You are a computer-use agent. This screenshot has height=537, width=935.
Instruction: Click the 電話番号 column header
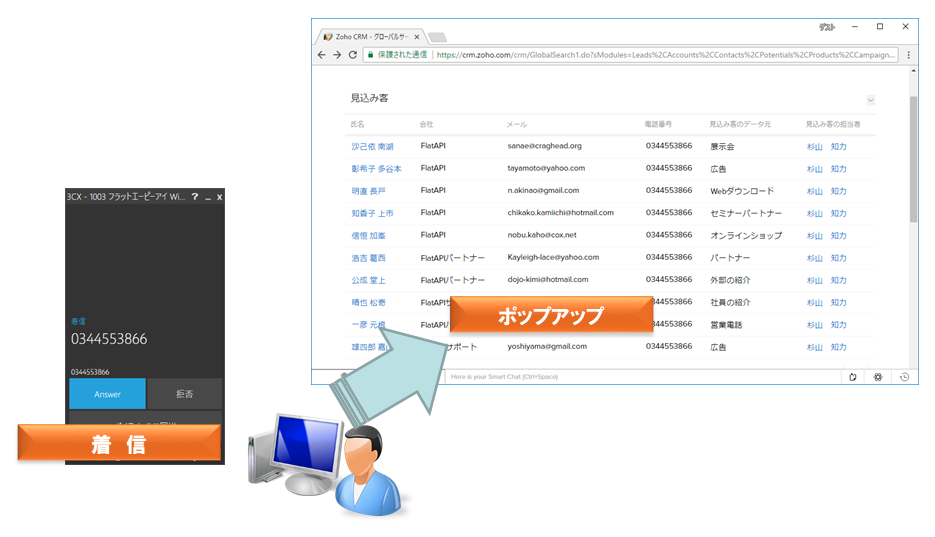click(658, 124)
